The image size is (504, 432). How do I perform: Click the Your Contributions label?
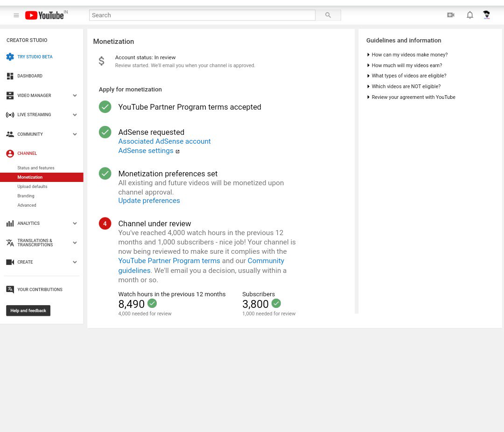click(40, 290)
